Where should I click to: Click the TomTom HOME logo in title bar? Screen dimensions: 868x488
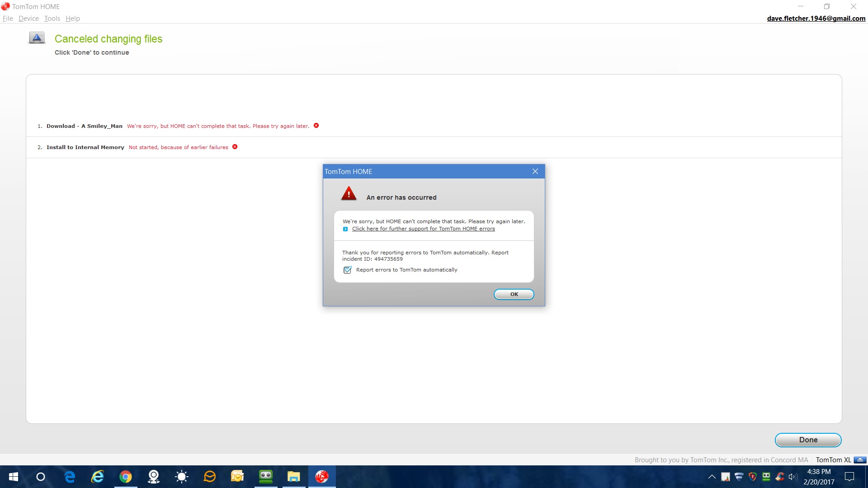5,6
